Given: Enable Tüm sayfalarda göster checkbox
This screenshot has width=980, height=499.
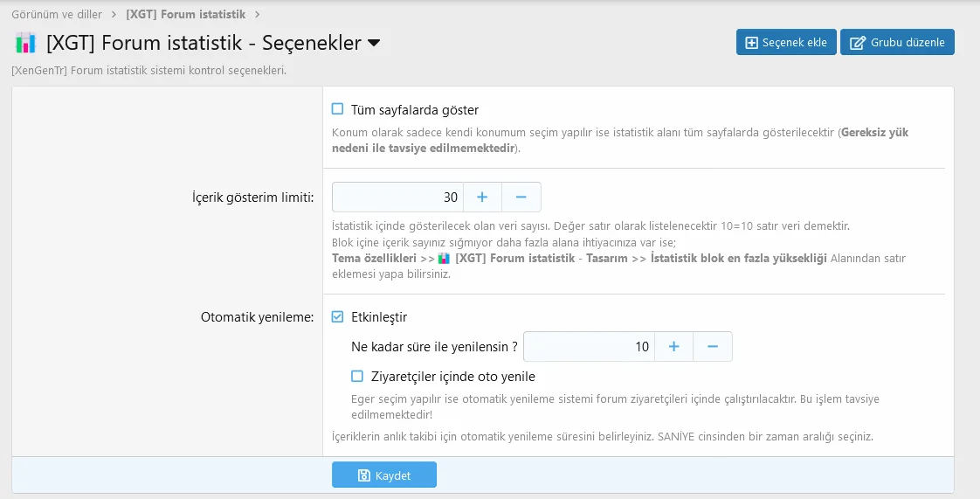Looking at the screenshot, I should point(337,109).
